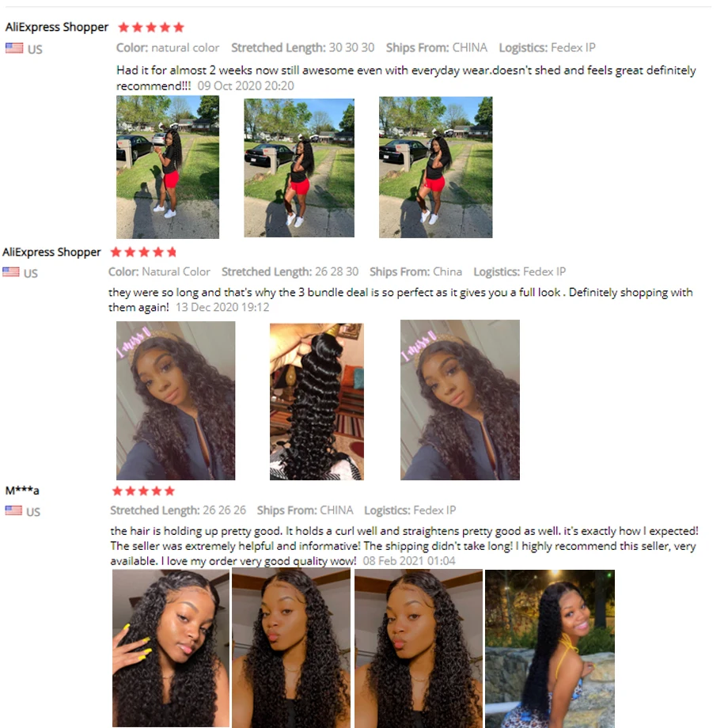This screenshot has height=728, width=728.
Task: Open first 'I miss U' selfie photo
Action: coord(176,400)
